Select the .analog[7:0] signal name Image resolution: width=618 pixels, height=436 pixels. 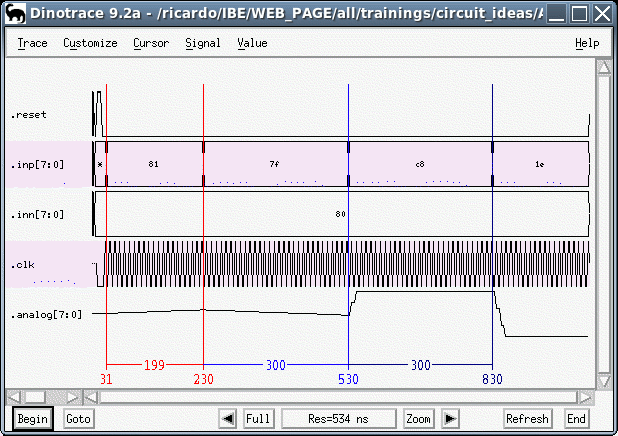point(47,314)
